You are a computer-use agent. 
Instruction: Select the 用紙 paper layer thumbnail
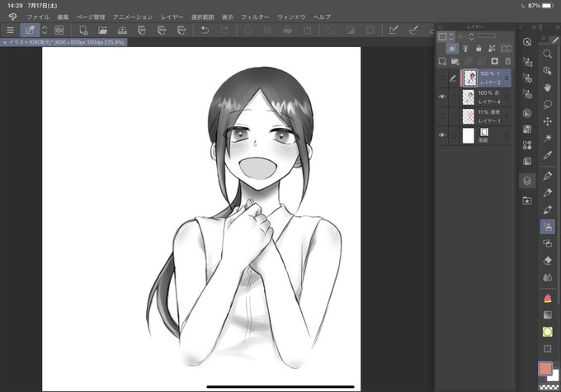coord(469,135)
